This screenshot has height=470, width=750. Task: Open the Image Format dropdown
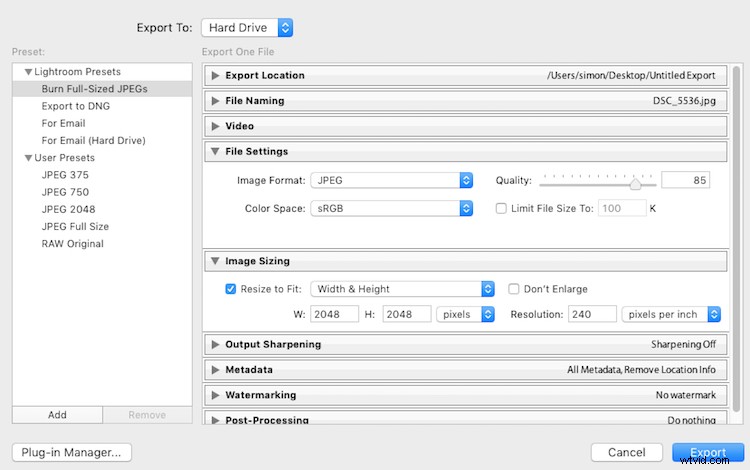[391, 180]
